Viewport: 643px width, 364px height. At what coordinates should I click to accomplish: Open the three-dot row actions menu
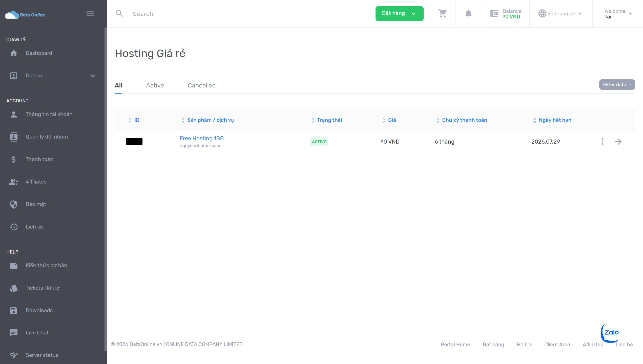[x=602, y=142]
